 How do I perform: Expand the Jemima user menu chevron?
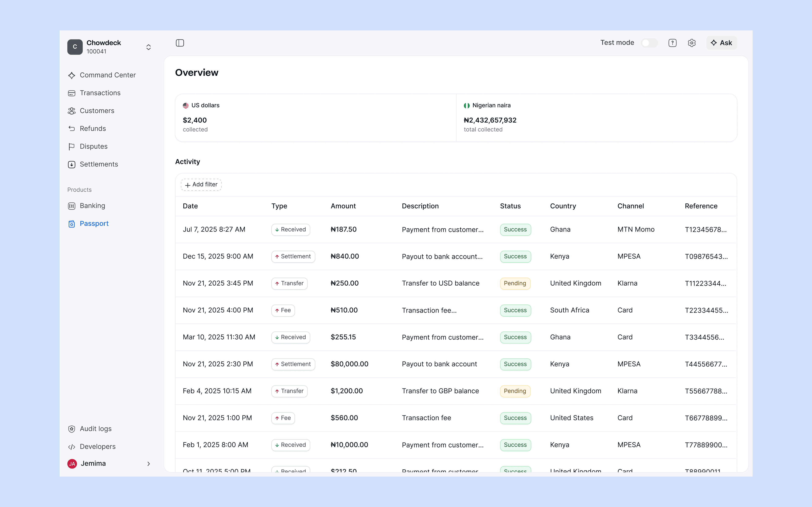click(x=148, y=464)
